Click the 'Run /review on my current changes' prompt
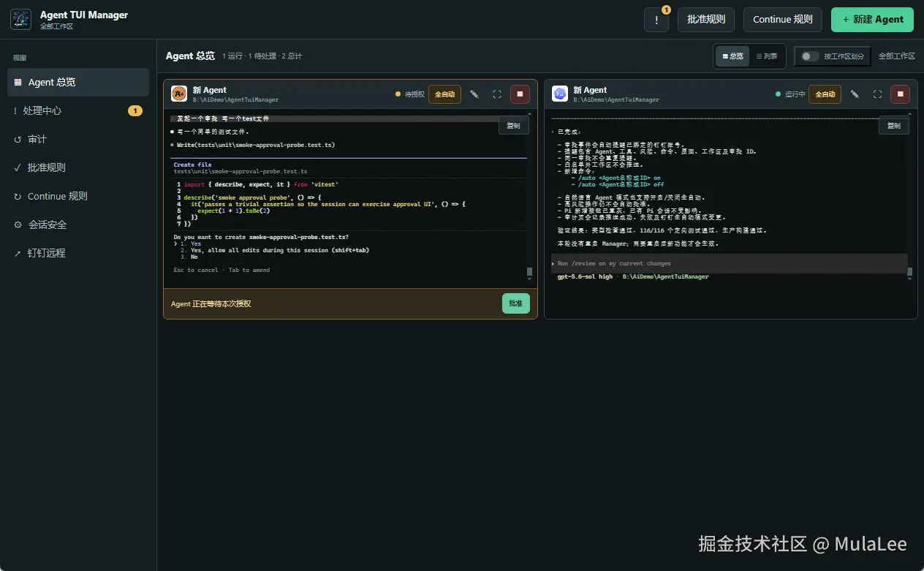924x571 pixels. pos(730,264)
